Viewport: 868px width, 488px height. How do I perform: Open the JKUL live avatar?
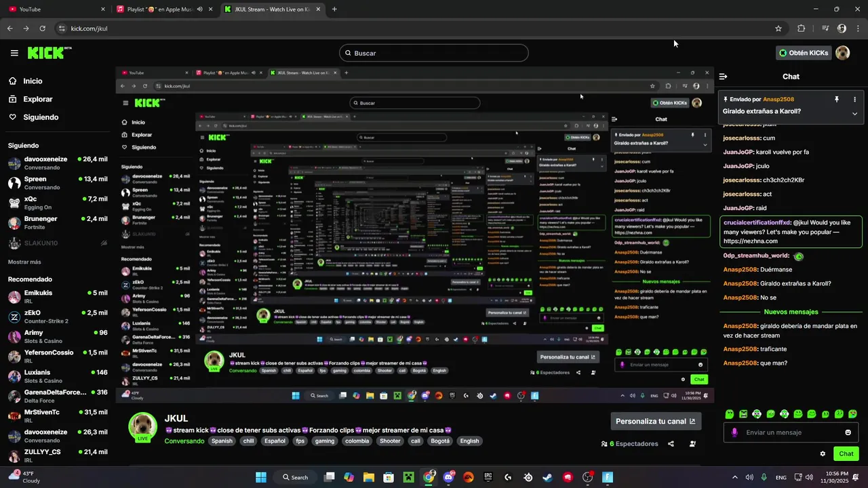(143, 427)
